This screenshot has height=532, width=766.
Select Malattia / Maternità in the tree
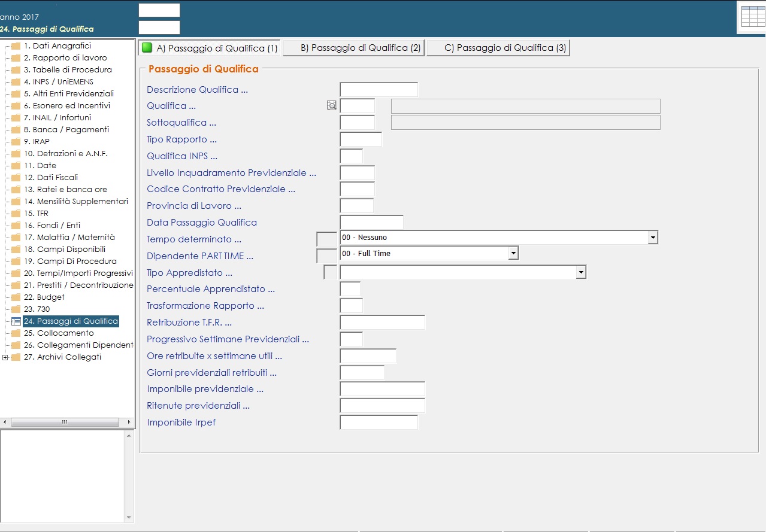point(69,238)
